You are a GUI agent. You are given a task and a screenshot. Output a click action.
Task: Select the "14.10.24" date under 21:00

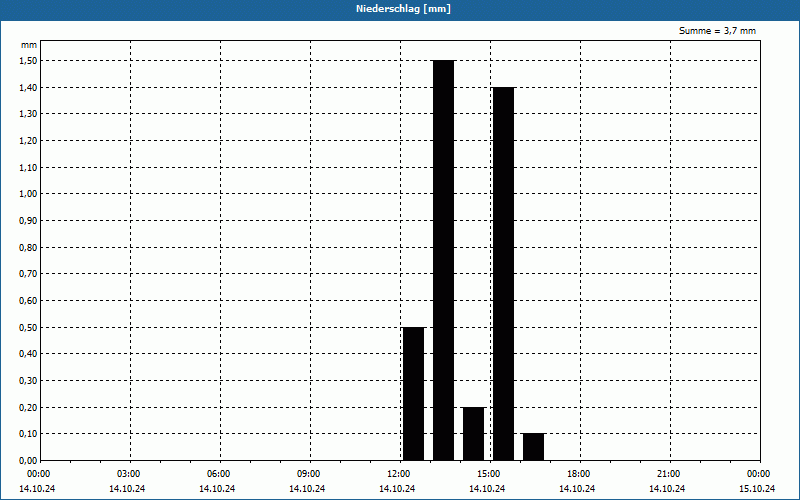(x=667, y=489)
